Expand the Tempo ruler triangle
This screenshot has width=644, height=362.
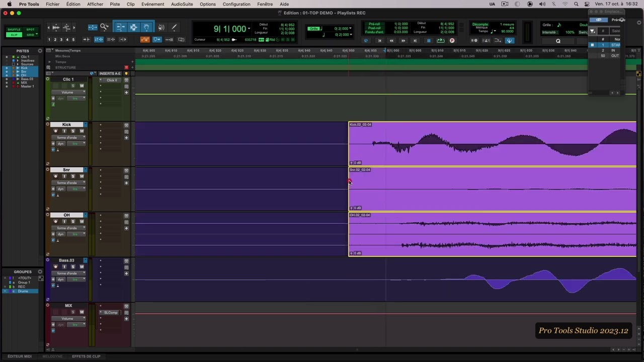pyautogui.click(x=49, y=62)
